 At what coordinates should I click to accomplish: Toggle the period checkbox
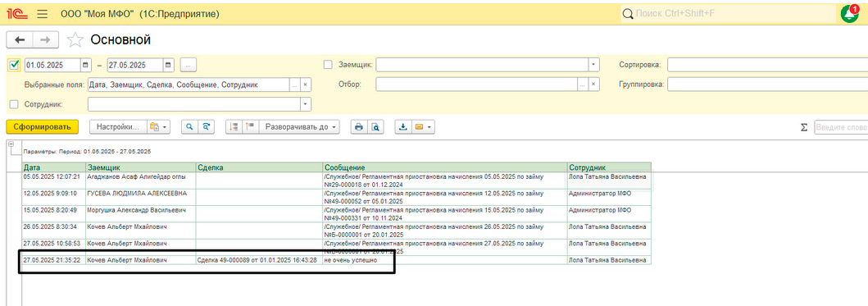coord(15,65)
